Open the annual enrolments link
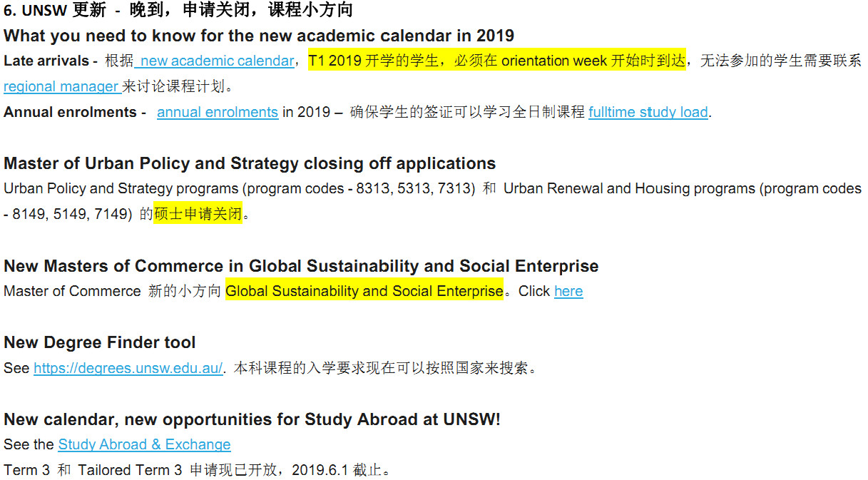 click(217, 113)
